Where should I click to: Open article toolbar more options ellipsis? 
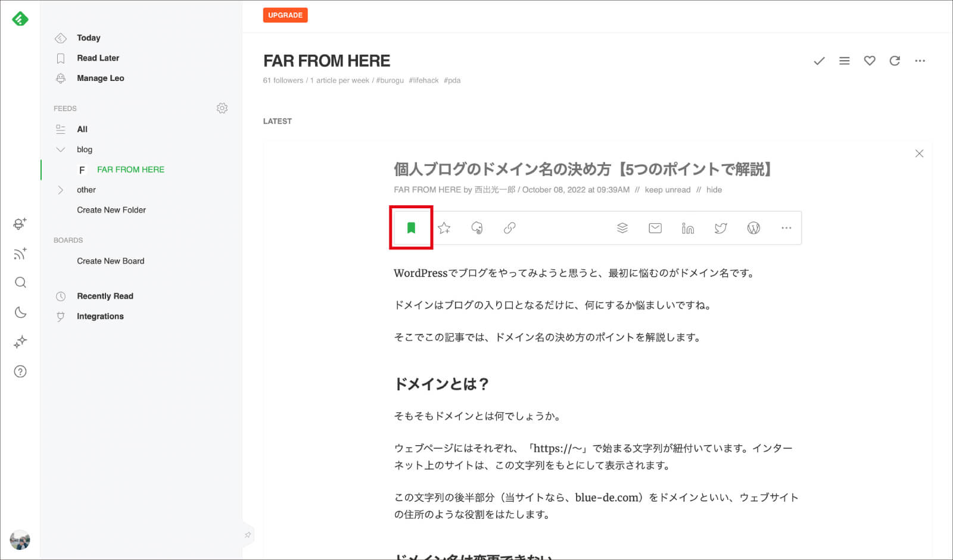[x=786, y=228]
